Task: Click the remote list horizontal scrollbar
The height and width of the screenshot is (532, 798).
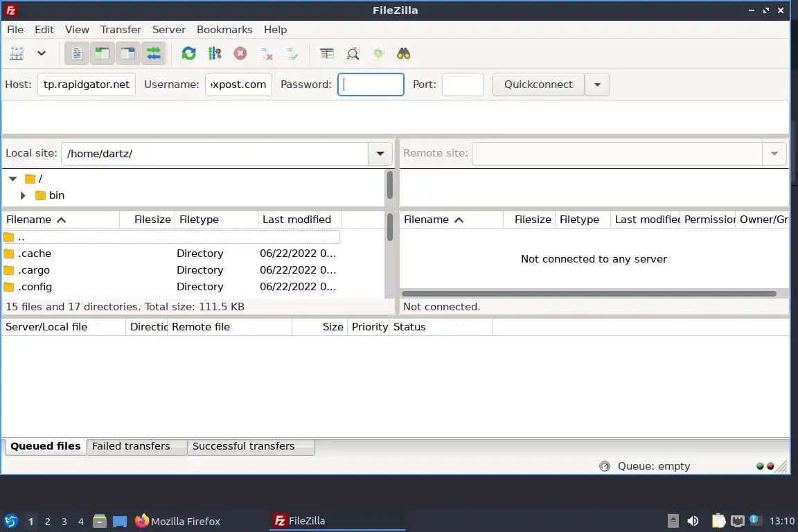Action: (x=589, y=294)
